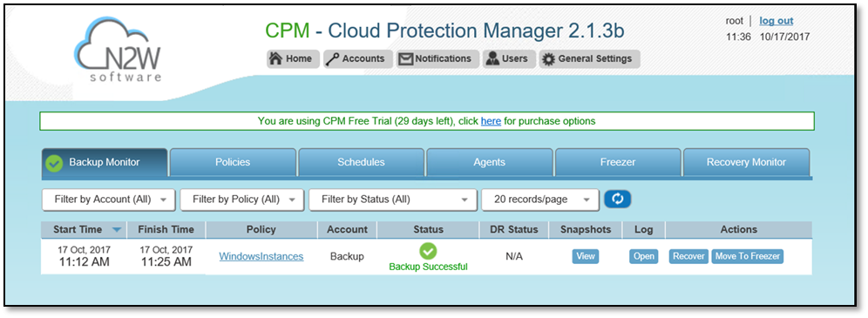View snapshots for the WindowsInstances backup
868x318 pixels.
pos(586,256)
